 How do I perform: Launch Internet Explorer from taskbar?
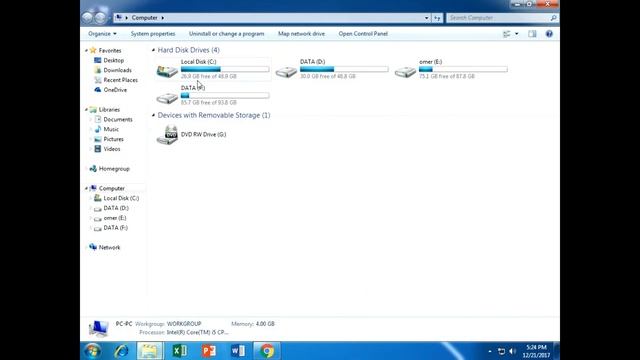(x=121, y=351)
